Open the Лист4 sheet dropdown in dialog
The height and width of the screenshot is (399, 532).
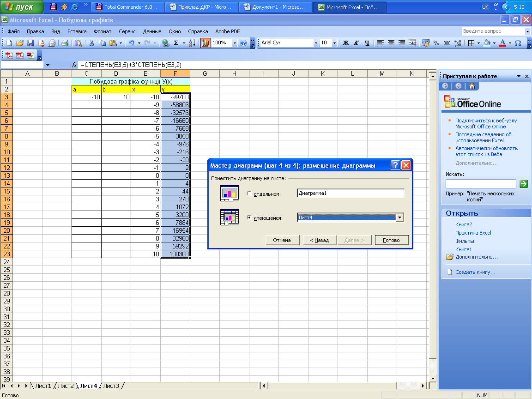click(399, 218)
